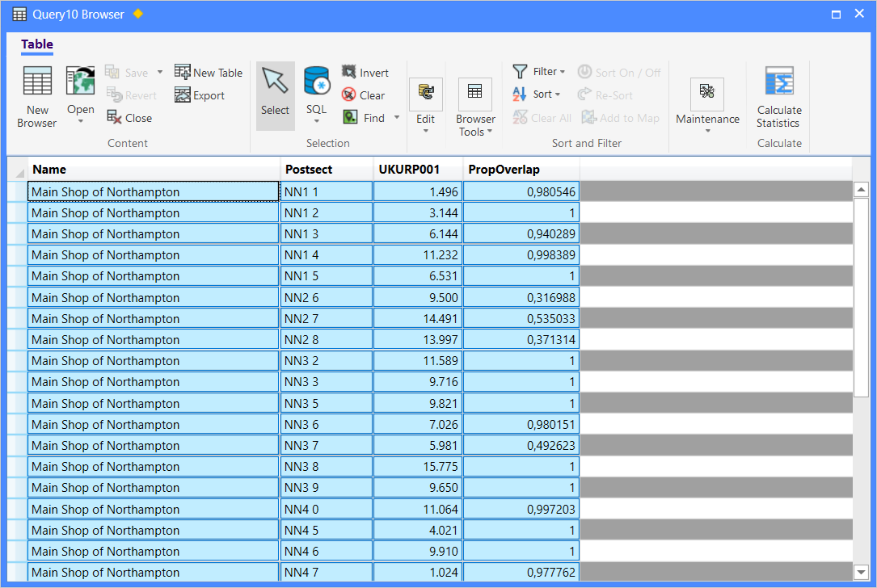The width and height of the screenshot is (877, 588).
Task: Invert the current selection
Action: [365, 72]
